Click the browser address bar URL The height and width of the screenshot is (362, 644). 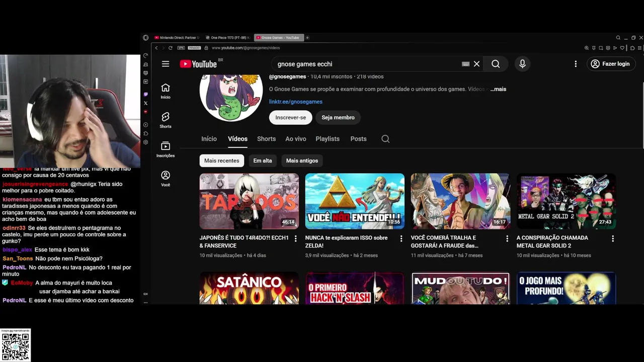(x=246, y=48)
